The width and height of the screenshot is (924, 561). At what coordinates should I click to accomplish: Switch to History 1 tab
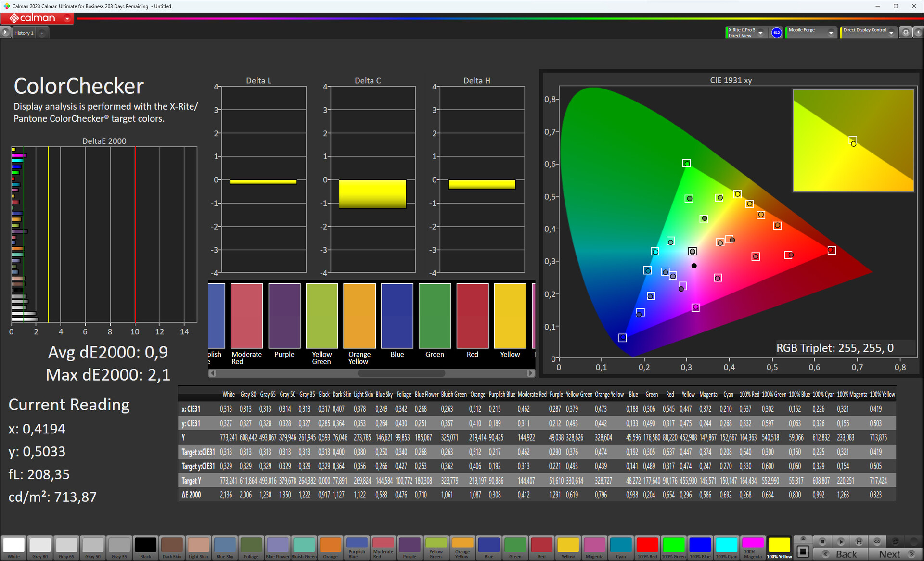click(x=24, y=33)
